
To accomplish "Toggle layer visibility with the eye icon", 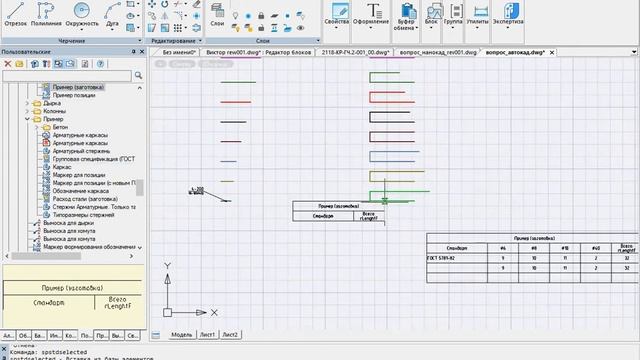I will pyautogui.click(x=300, y=28).
